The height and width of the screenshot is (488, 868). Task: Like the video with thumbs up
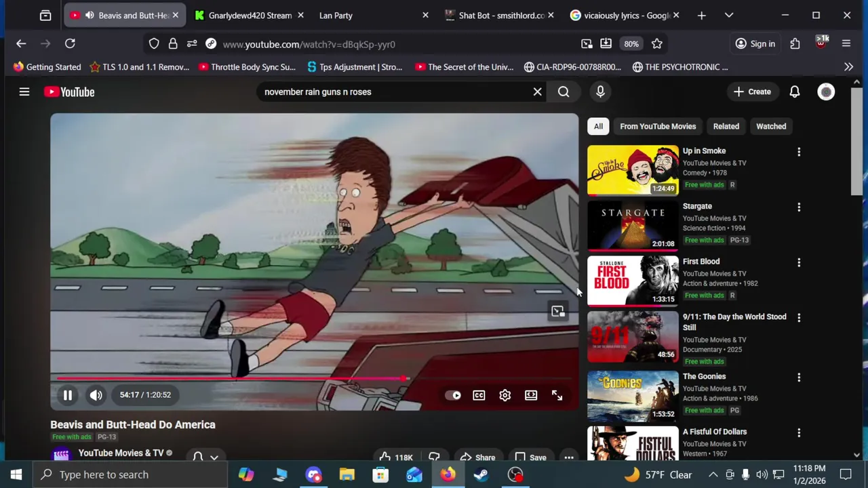pos(397,457)
